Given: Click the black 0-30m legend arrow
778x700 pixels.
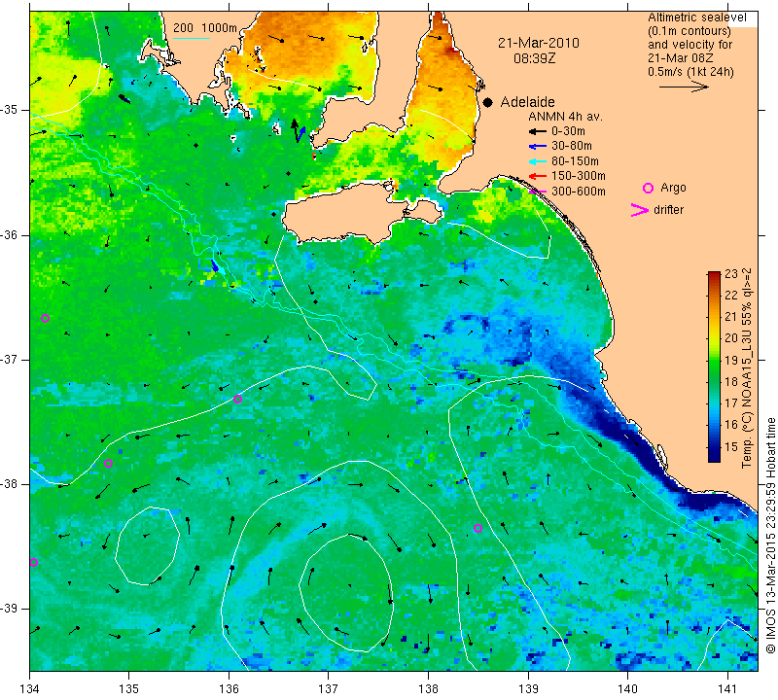Looking at the screenshot, I should (x=537, y=131).
